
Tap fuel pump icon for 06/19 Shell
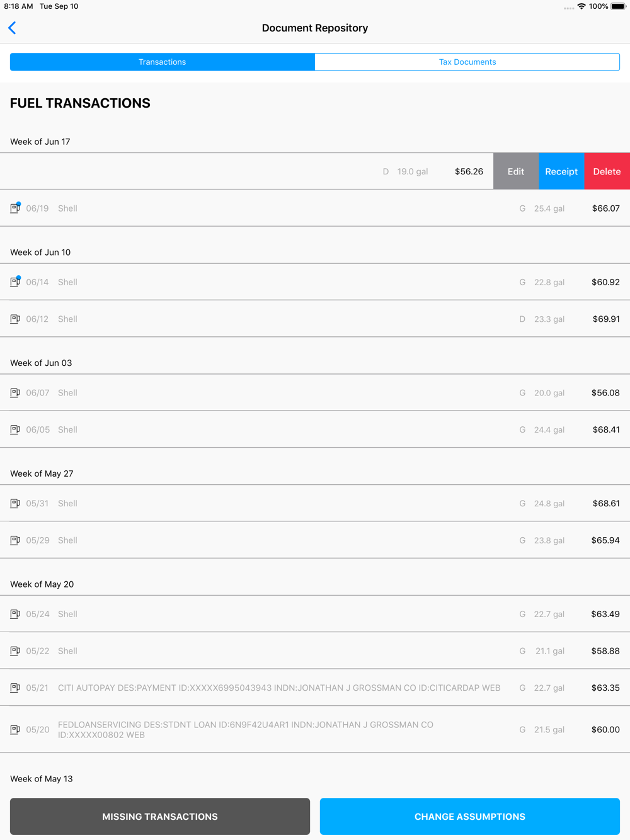tap(15, 208)
